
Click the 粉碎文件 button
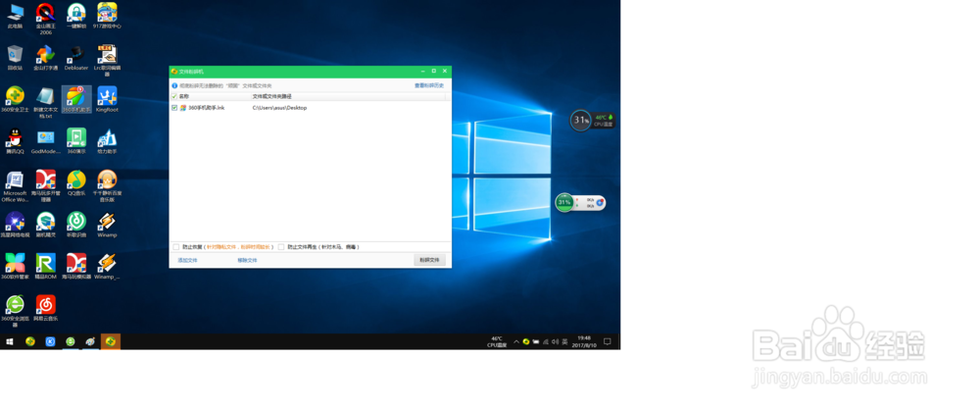click(429, 260)
